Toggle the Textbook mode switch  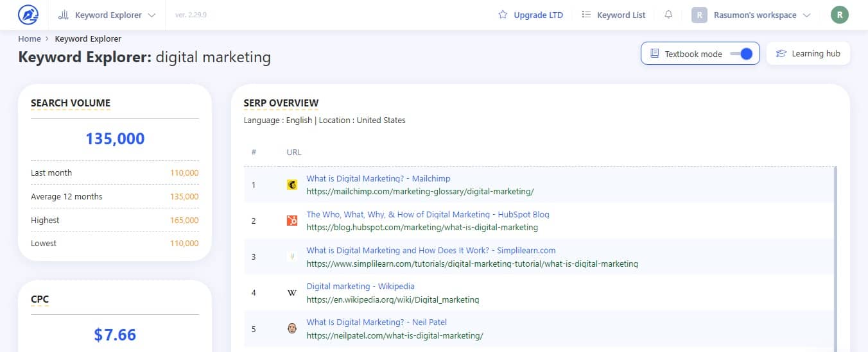click(742, 54)
